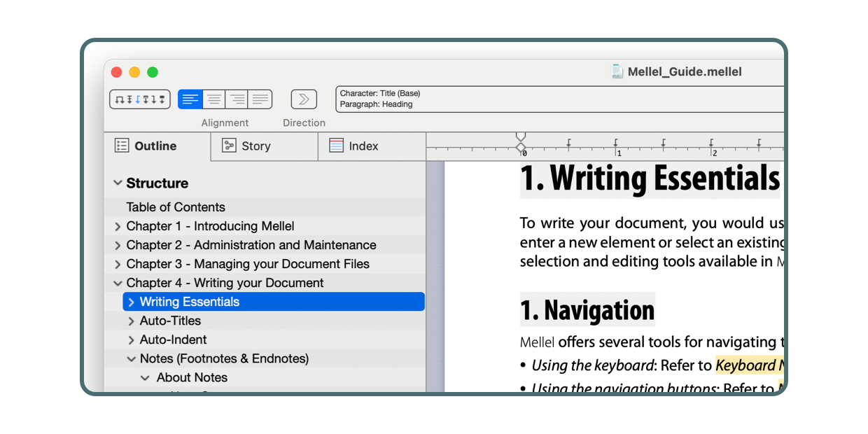This screenshot has width=868, height=434.
Task: Expand the Auto-Titles outline item
Action: [131, 321]
